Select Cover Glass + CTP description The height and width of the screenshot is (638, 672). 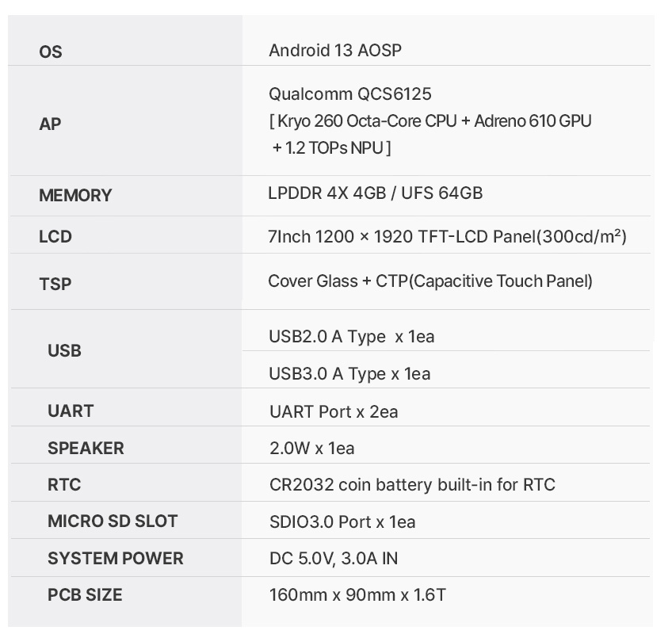pos(430,281)
